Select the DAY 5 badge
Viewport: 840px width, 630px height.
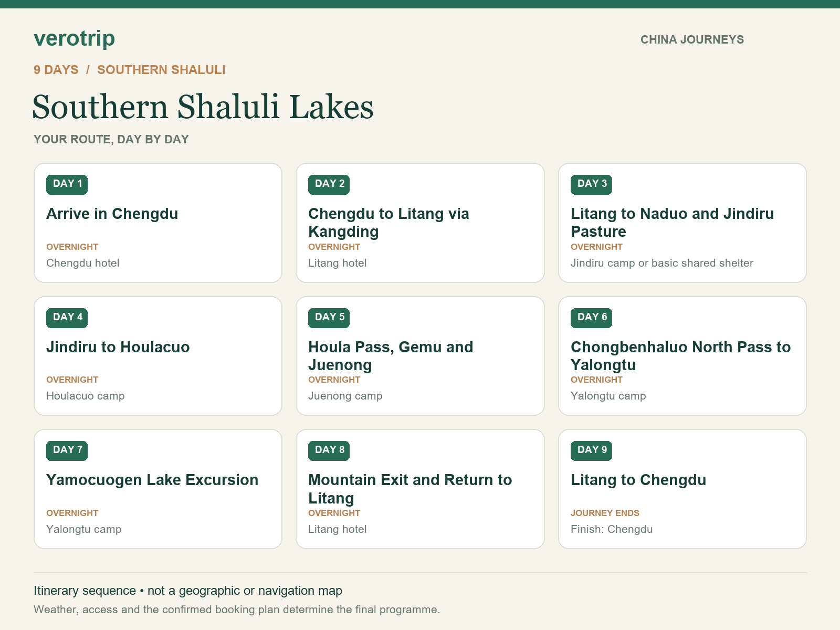pos(329,318)
